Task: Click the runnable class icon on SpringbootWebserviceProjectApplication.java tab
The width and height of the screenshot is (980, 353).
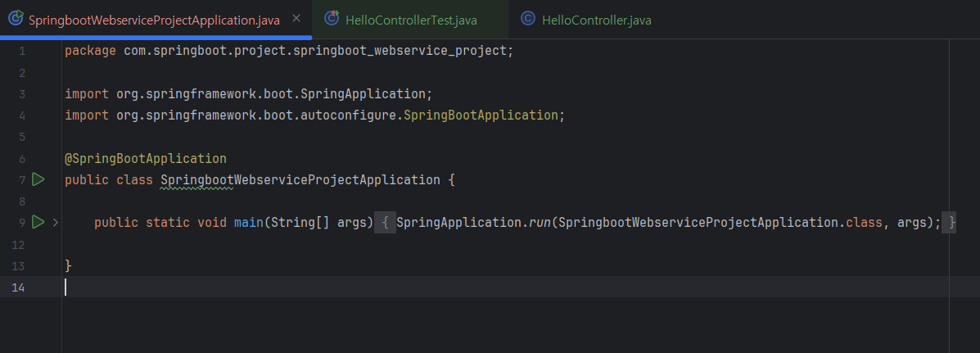Action: click(x=16, y=20)
